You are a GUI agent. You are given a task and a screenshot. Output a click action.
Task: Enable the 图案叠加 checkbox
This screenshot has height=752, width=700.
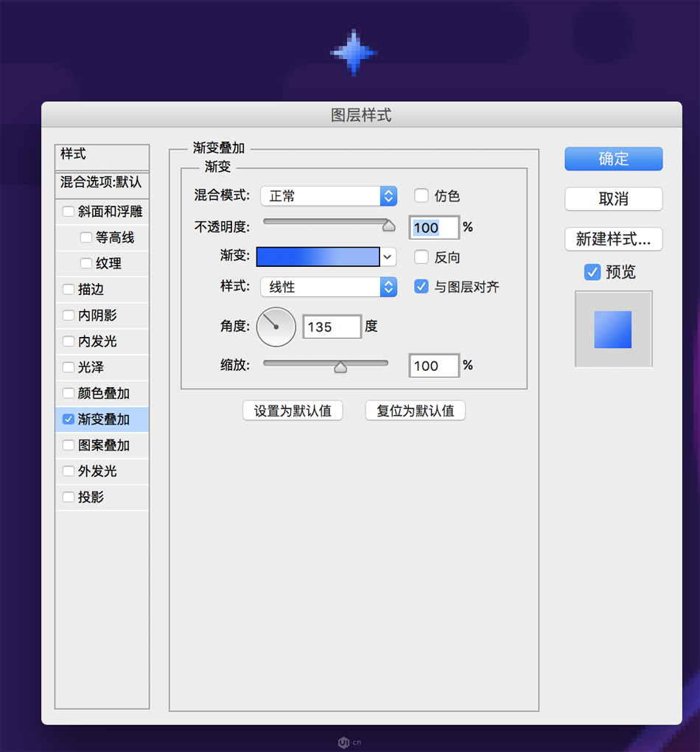[69, 445]
